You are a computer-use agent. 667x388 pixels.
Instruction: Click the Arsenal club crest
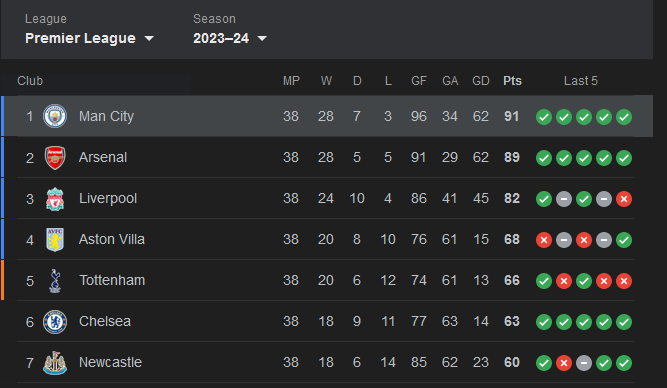click(55, 157)
